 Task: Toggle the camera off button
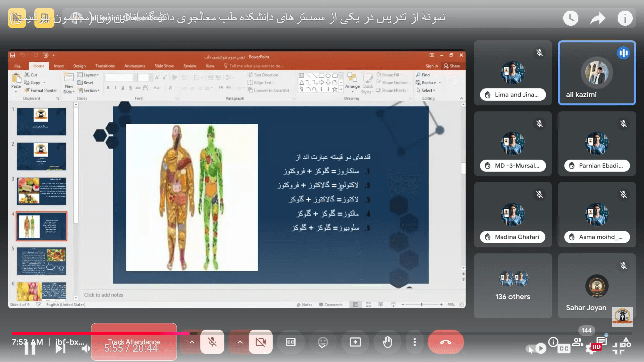click(x=260, y=342)
